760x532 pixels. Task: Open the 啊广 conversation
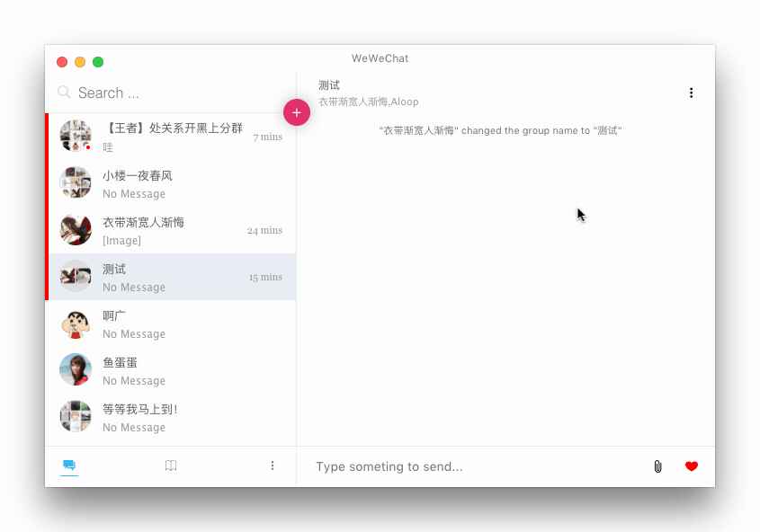click(x=172, y=324)
